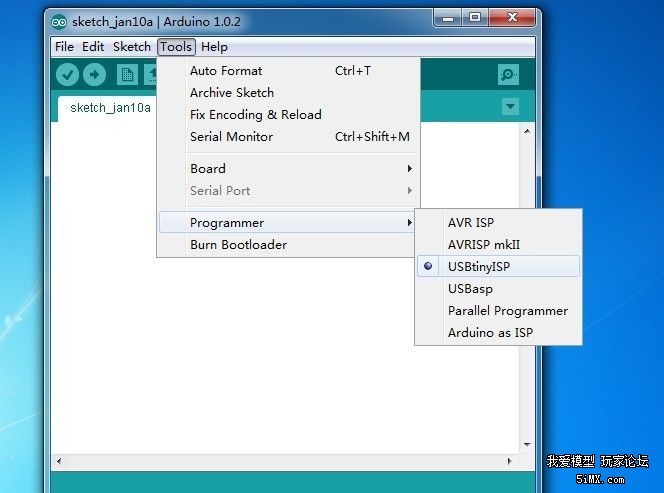
Task: Select Auto Format in Tools menu
Action: 288,71
